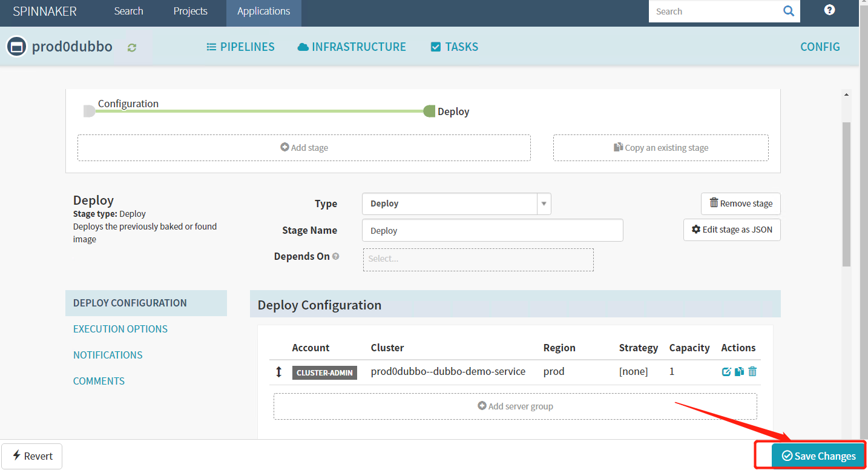Open the EXECUTION OPTIONS section
The height and width of the screenshot is (470, 868).
pos(120,329)
